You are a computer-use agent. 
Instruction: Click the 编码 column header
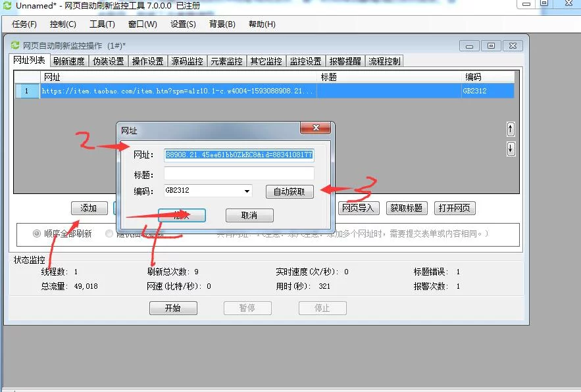(x=488, y=77)
